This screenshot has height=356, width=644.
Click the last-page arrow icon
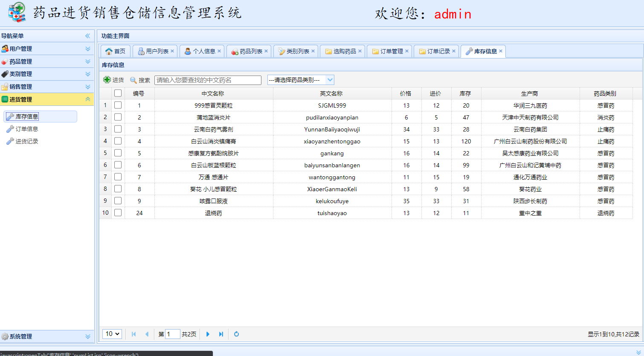(x=221, y=334)
